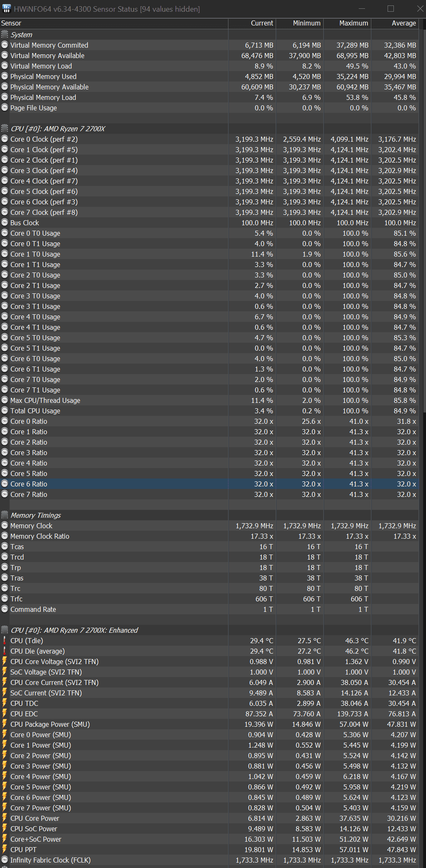Image resolution: width=426 pixels, height=868 pixels.
Task: Select the CPU [#0]: AMD Ryzen 7 2700X: Enhanced row
Action: (209, 630)
